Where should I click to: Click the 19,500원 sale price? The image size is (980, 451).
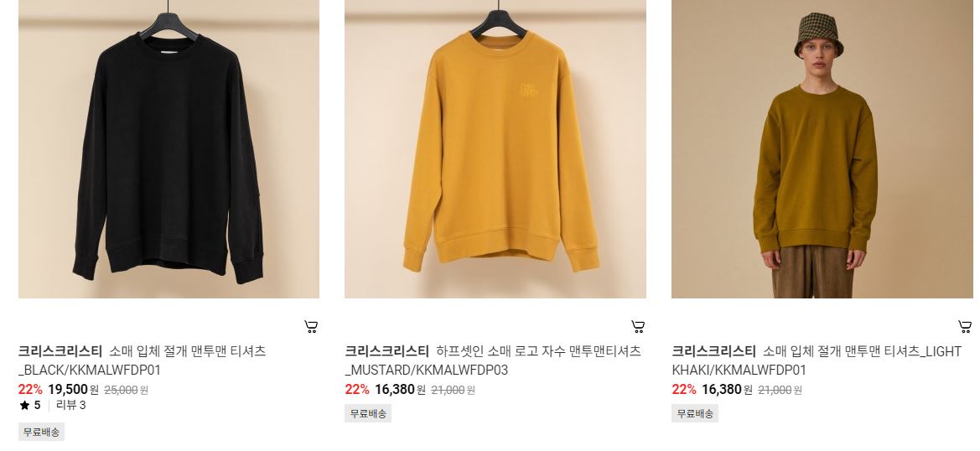pyautogui.click(x=73, y=390)
